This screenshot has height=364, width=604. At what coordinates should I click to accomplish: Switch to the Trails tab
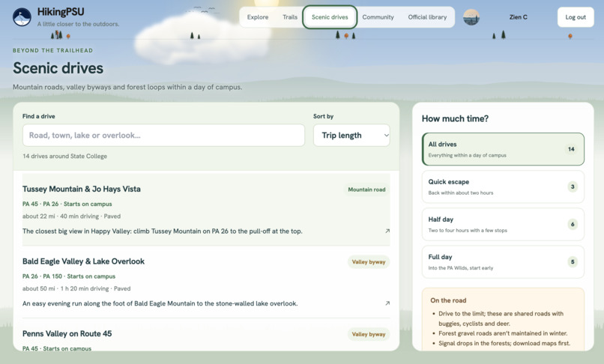click(290, 17)
